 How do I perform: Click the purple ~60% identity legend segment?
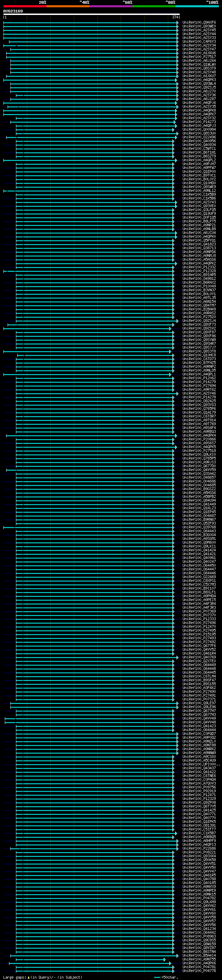111,6
